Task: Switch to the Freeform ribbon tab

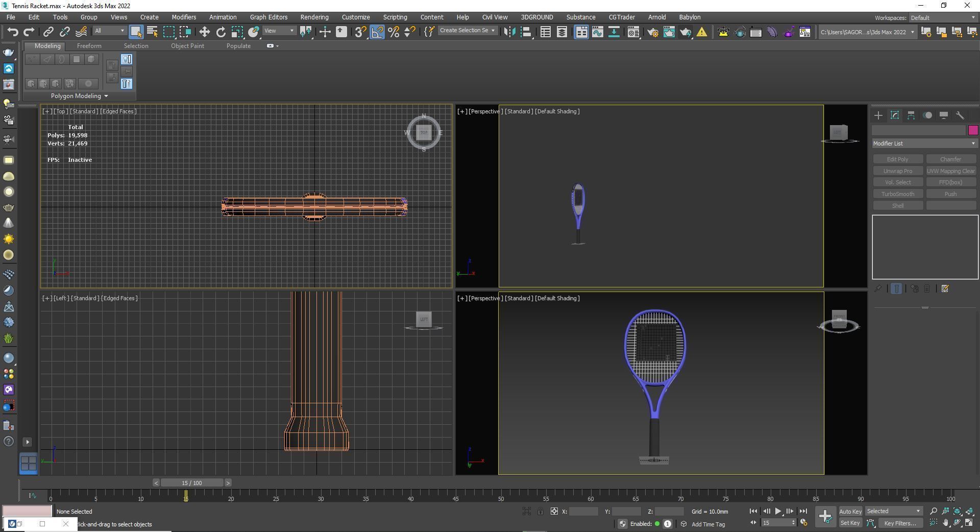Action: (x=89, y=46)
